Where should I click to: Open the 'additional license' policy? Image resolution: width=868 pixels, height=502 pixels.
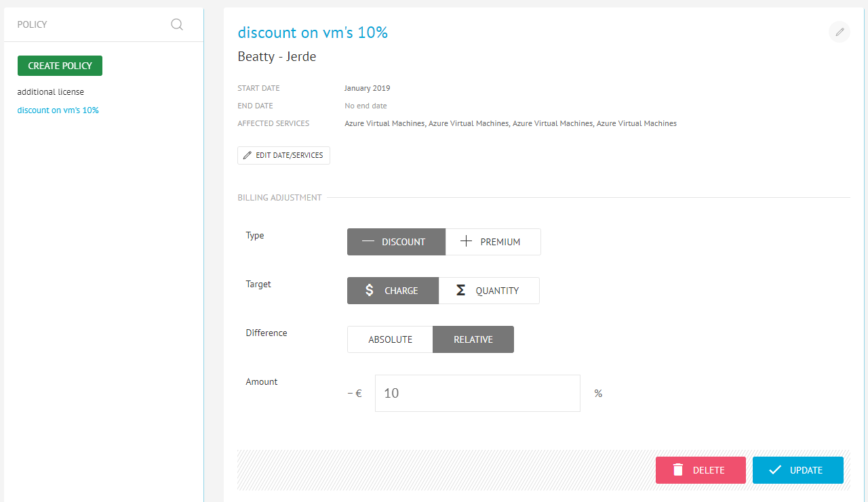pos(51,91)
